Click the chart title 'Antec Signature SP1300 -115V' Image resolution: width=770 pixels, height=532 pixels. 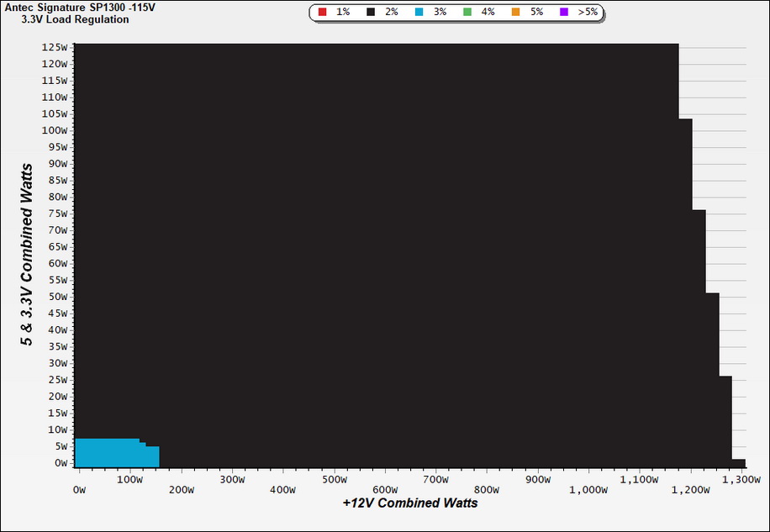click(x=80, y=8)
